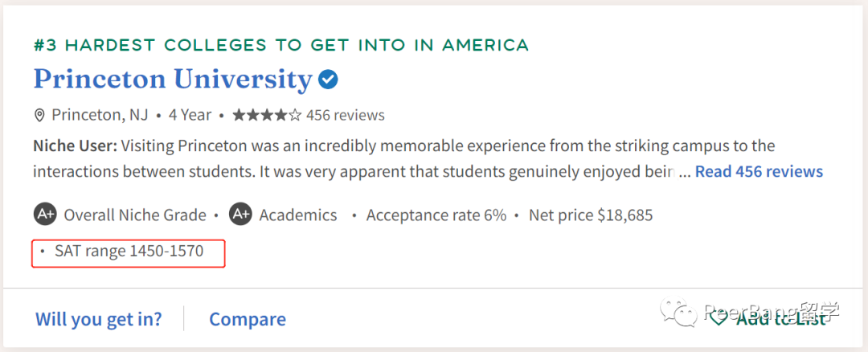Click the heart icon for Add to List
The width and height of the screenshot is (868, 352).
pos(718,317)
